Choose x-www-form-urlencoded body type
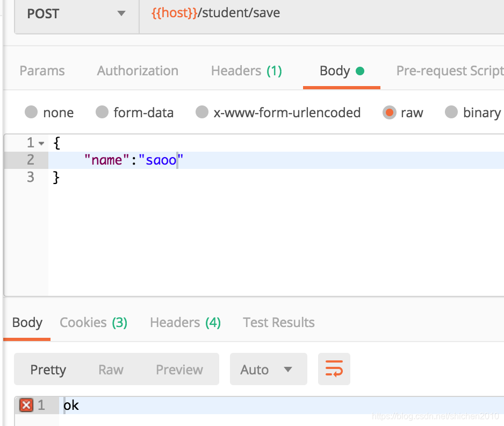 202,112
